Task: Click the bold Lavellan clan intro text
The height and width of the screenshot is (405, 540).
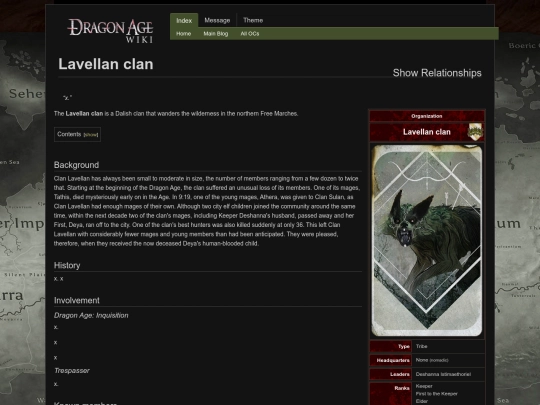Action: pos(84,114)
